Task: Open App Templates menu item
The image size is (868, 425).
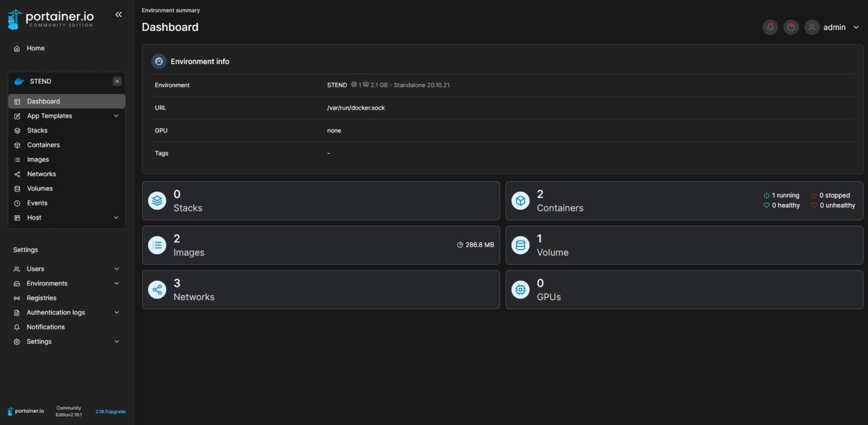Action: (x=49, y=116)
